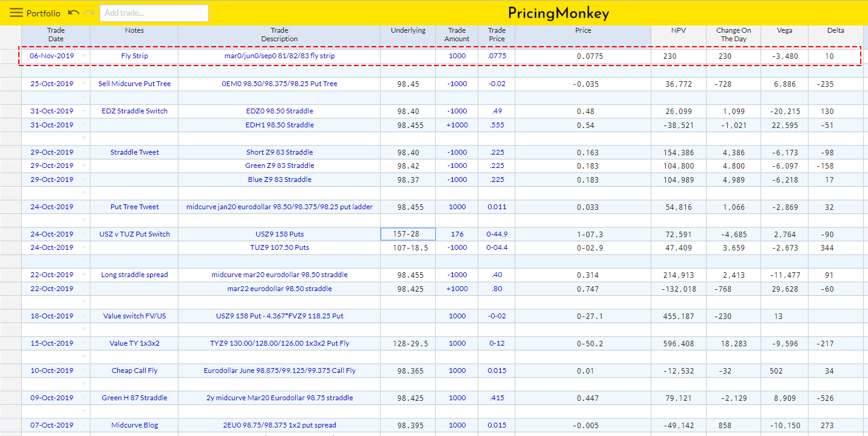Select the Trade Description column header
Screen dimensions: 868x436
pos(279,35)
